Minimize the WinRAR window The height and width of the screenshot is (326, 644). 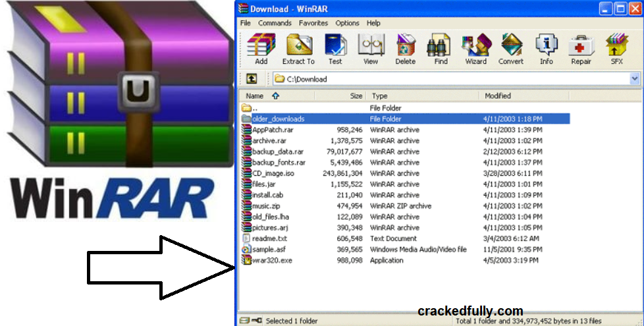pyautogui.click(x=606, y=9)
